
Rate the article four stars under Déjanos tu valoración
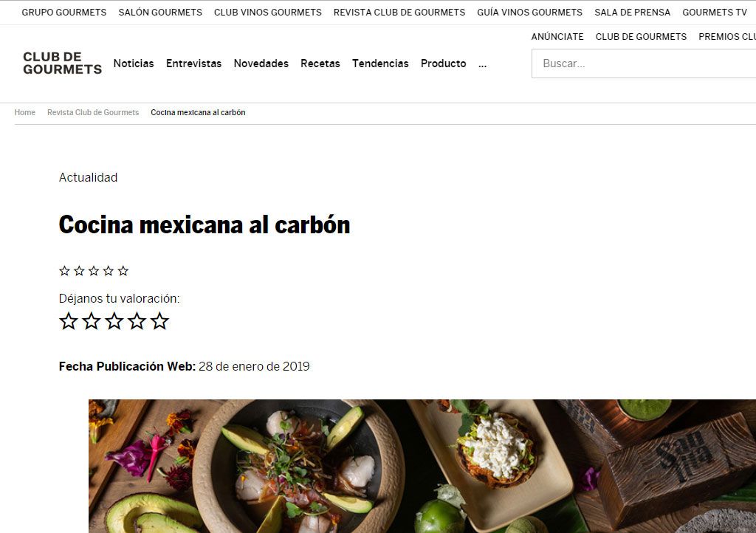[137, 321]
